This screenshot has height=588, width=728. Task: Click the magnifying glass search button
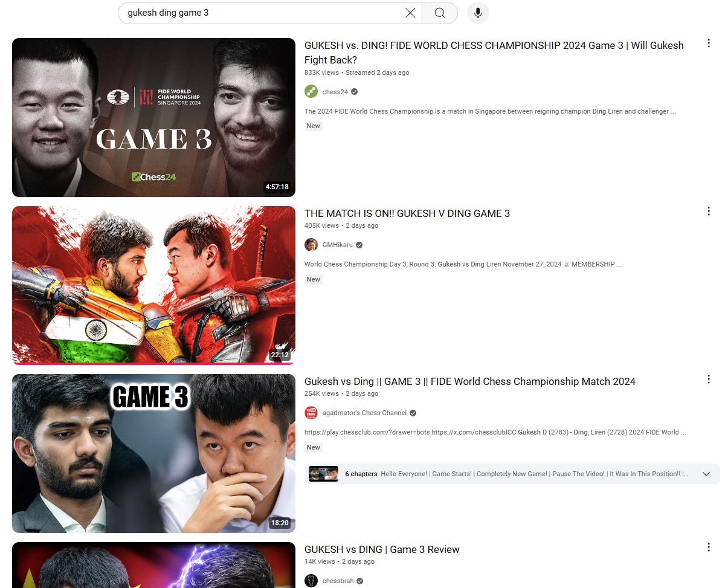[440, 13]
